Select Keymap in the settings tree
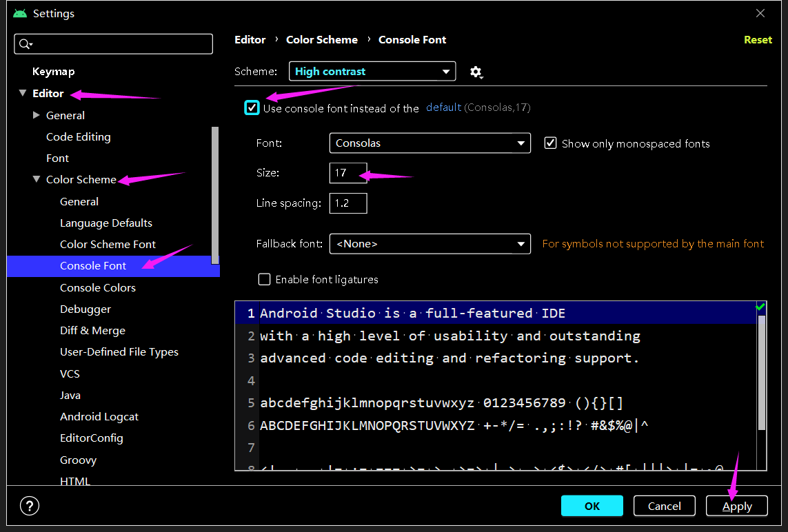The height and width of the screenshot is (532, 788). (53, 72)
